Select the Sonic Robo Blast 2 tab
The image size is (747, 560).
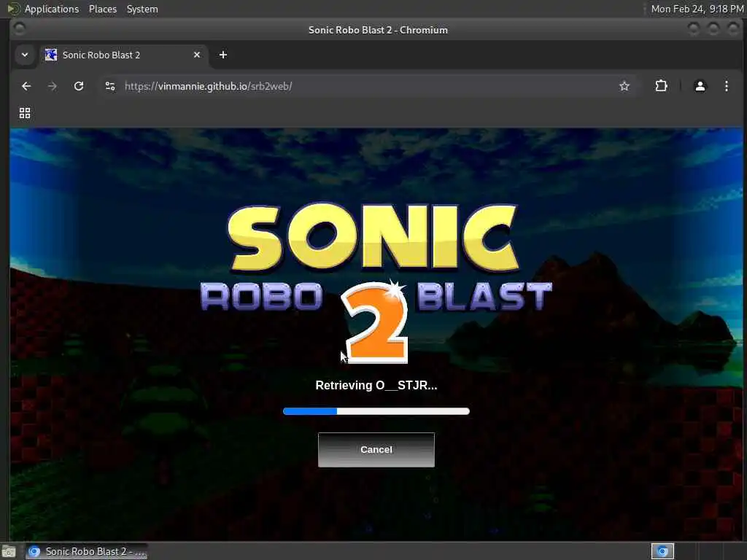coord(124,55)
